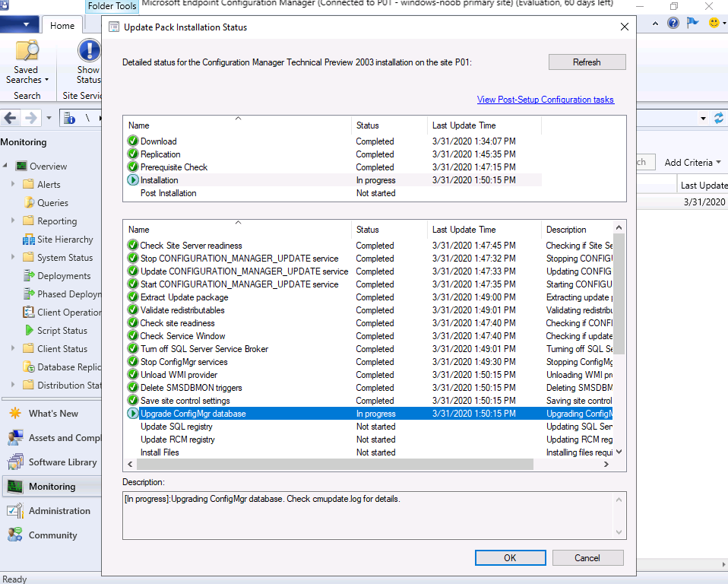
Task: Expand the Client Status tree node
Action: [13, 348]
